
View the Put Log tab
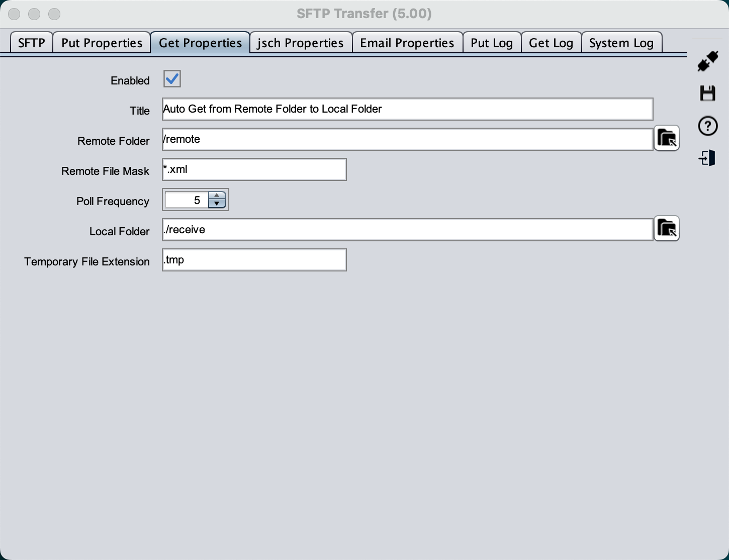491,43
